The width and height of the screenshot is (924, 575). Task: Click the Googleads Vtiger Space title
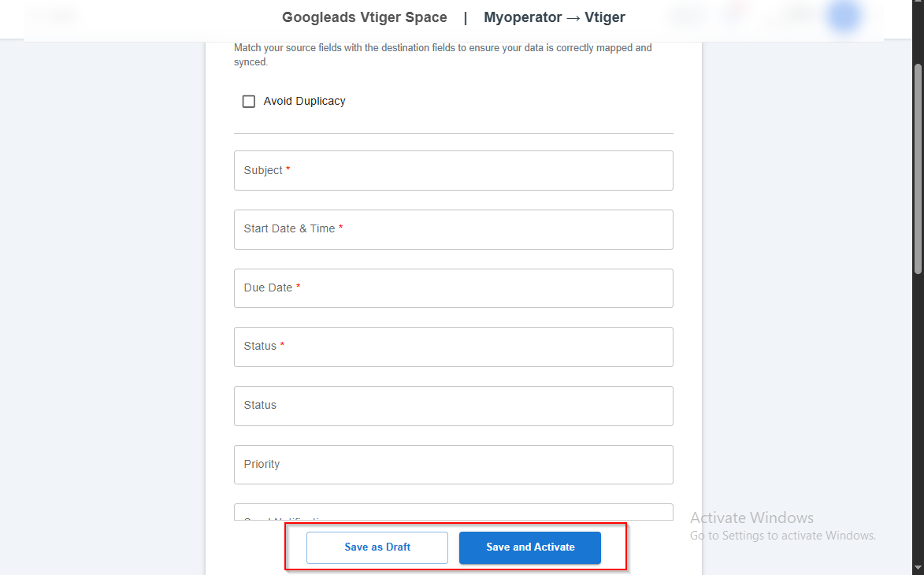[x=364, y=17]
